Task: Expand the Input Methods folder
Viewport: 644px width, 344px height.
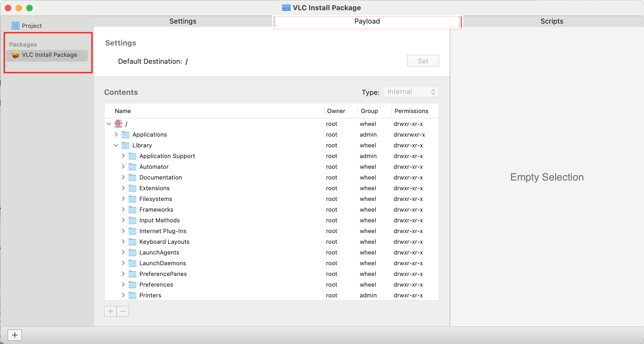Action: pos(123,220)
